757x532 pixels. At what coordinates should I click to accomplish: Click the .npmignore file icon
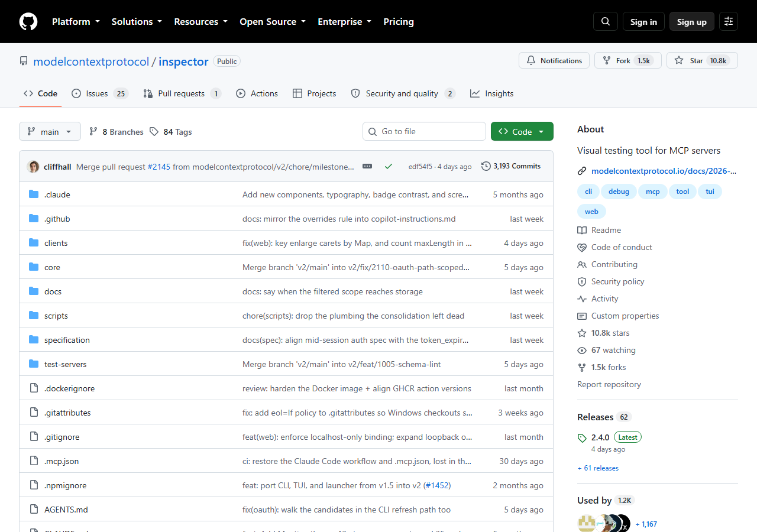point(34,485)
